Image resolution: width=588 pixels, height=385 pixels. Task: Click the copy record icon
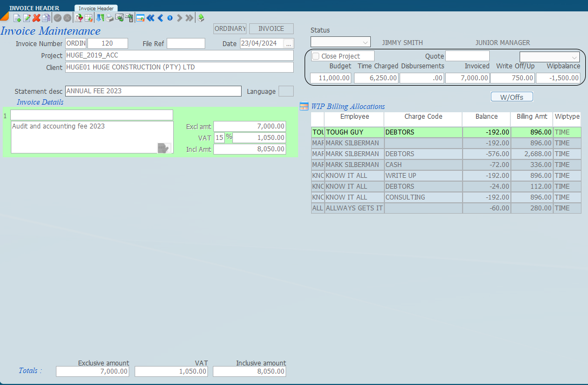(x=46, y=18)
